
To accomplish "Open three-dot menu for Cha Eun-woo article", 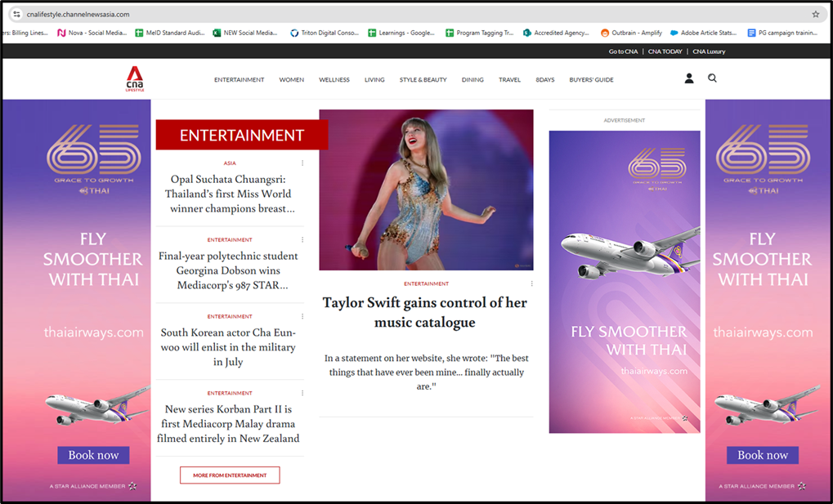I will click(x=302, y=317).
